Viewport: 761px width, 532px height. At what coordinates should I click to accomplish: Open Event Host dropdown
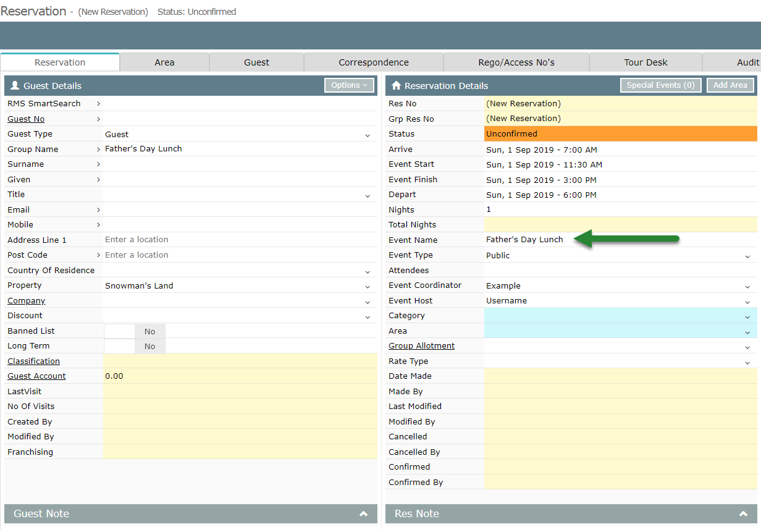tap(747, 302)
